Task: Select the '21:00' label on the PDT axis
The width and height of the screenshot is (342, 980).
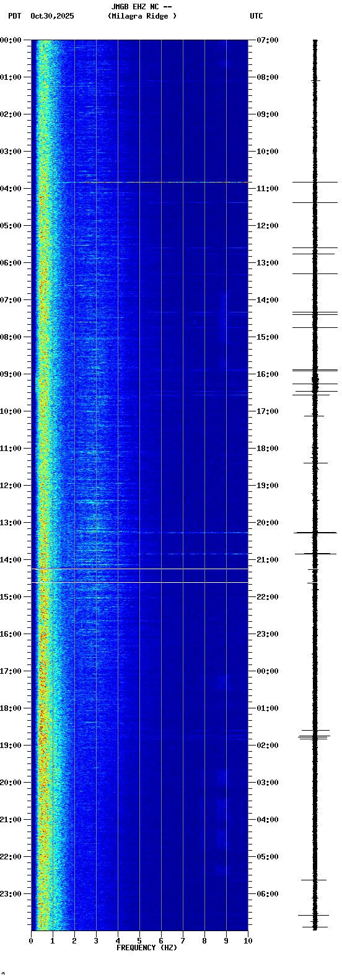Action: tap(11, 820)
